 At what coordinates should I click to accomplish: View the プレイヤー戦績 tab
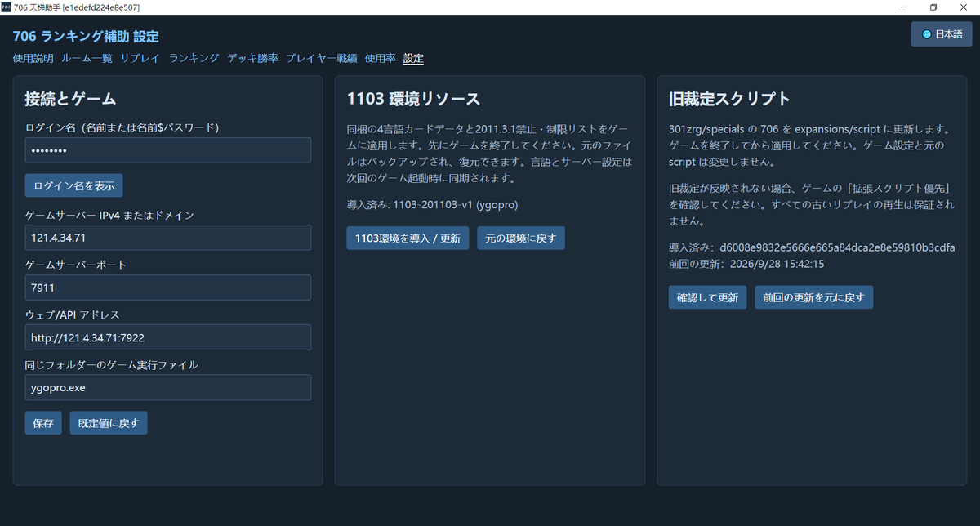(322, 59)
